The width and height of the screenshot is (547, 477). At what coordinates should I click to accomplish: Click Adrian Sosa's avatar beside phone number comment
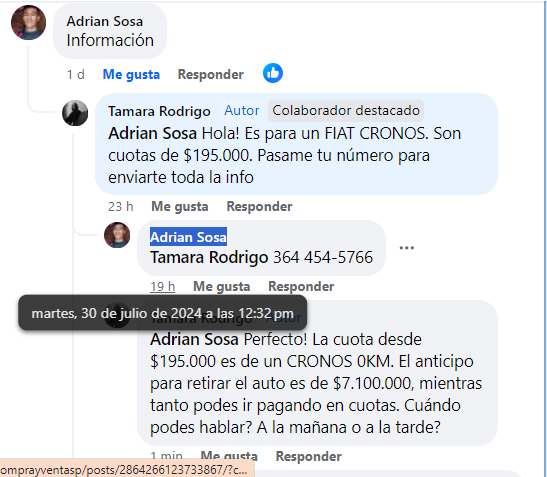tap(117, 235)
